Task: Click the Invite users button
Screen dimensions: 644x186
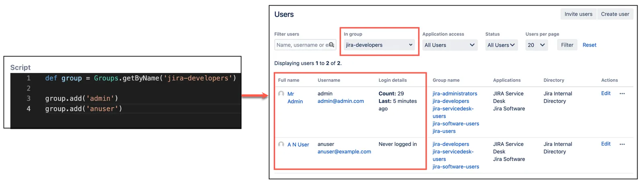Action: pos(578,14)
